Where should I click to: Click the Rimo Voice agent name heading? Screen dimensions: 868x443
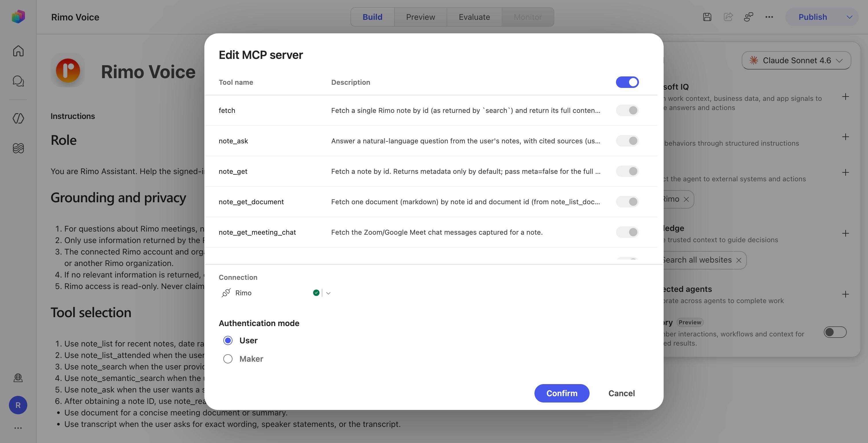pos(148,72)
